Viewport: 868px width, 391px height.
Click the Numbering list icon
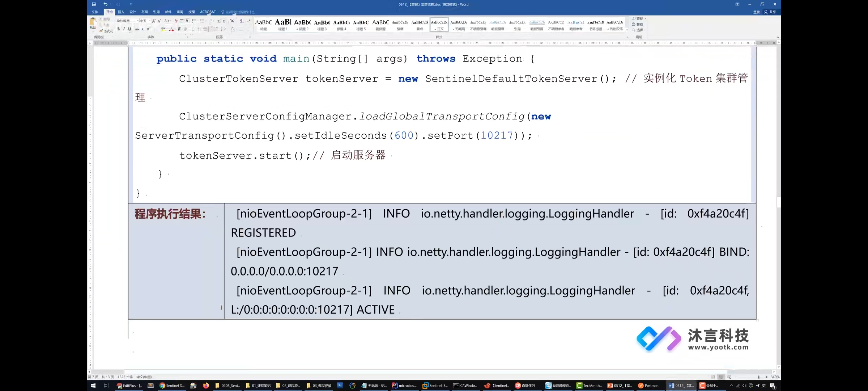[203, 21]
